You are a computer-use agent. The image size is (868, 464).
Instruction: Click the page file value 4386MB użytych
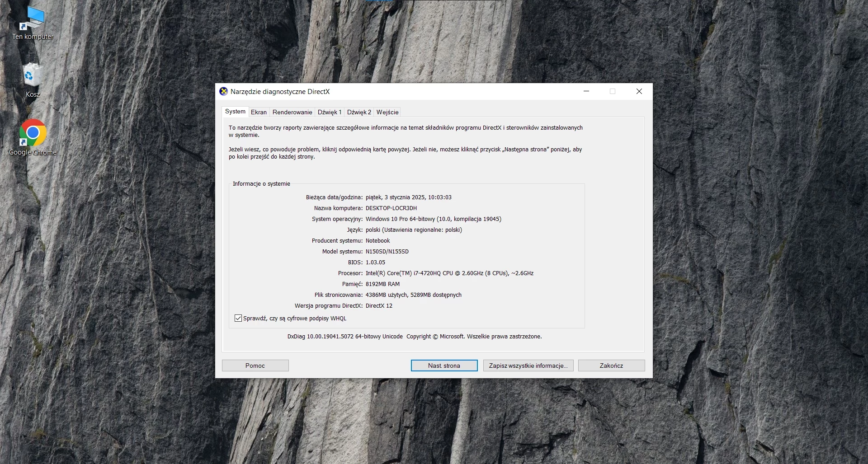tap(413, 295)
